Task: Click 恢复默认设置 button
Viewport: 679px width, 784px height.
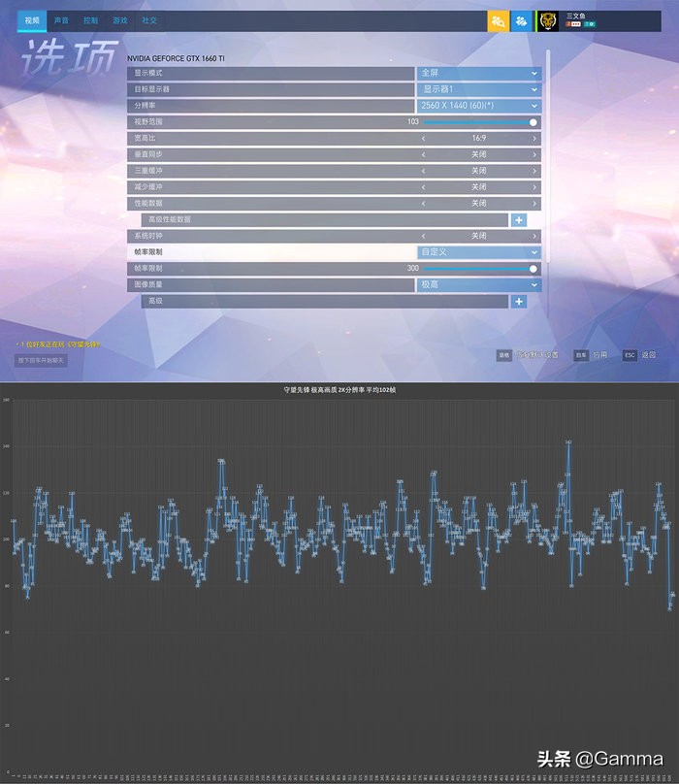Action: (537, 355)
